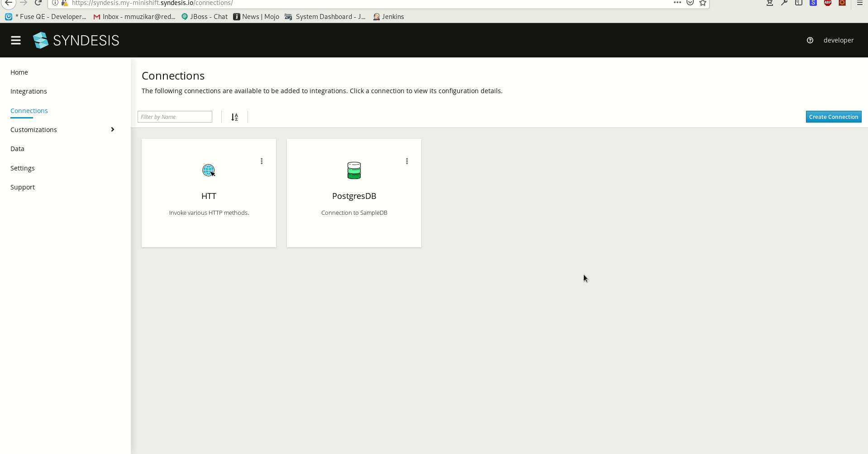Select Connections in sidebar
This screenshot has height=454, width=868.
[29, 111]
